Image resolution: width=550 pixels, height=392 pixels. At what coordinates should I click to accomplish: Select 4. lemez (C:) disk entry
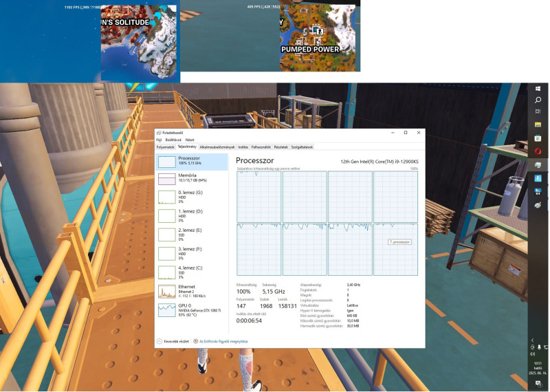tap(192, 272)
